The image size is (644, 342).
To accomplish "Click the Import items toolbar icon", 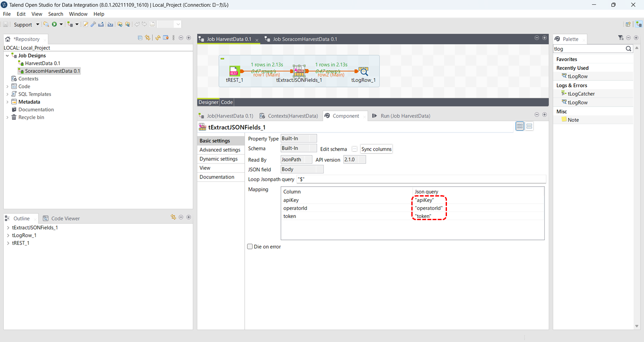I will tap(110, 24).
